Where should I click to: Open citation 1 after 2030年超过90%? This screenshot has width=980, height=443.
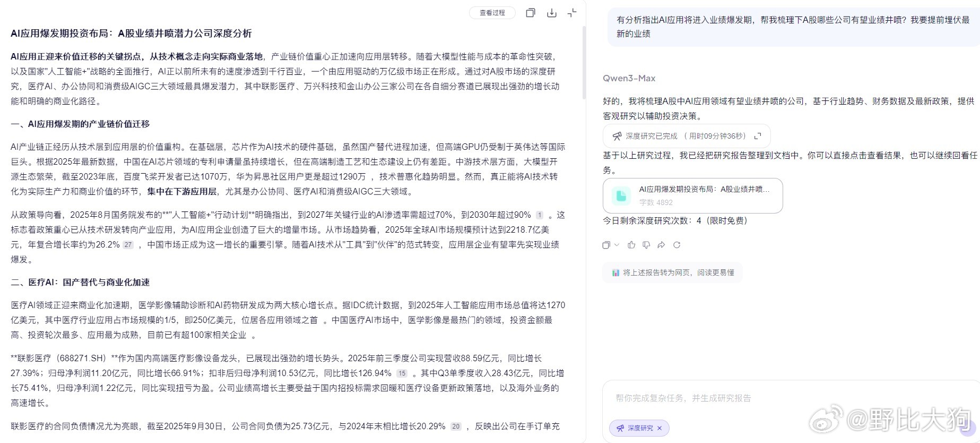coord(540,215)
